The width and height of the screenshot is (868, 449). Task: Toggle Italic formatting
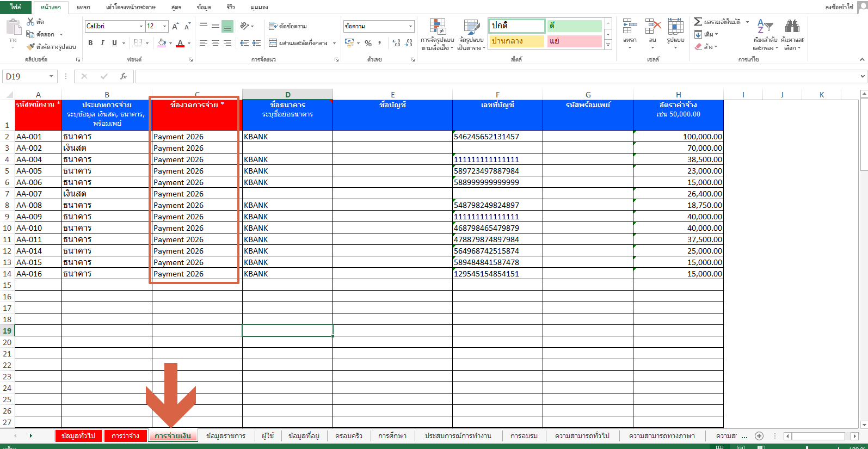[102, 43]
